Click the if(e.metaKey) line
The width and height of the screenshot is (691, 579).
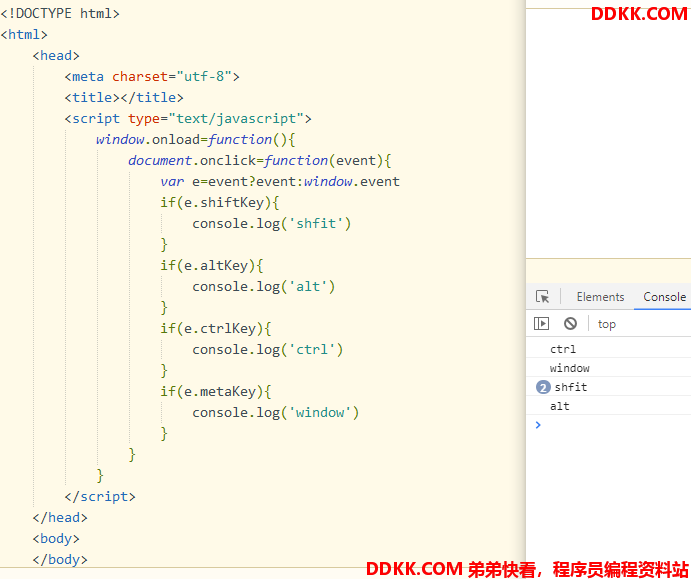pos(215,392)
